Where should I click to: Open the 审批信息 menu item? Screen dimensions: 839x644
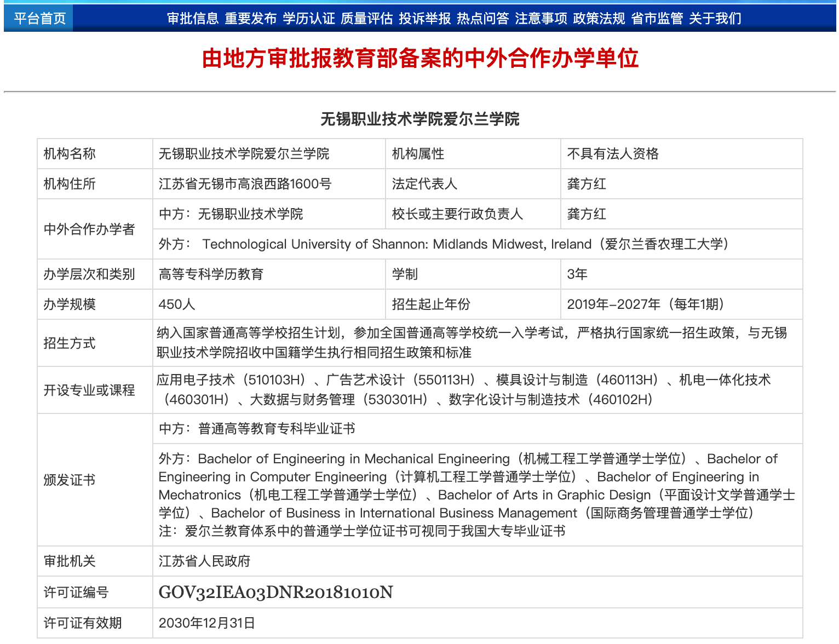193,19
